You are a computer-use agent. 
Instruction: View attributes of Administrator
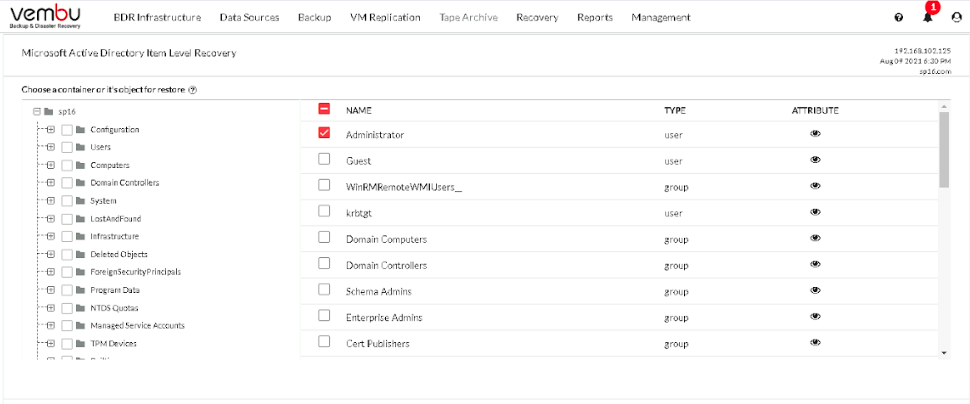tap(815, 134)
